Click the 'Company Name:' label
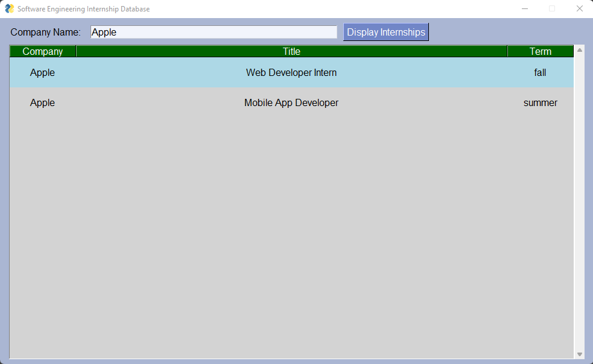Screen dimensions: 593x364 pyautogui.click(x=45, y=33)
